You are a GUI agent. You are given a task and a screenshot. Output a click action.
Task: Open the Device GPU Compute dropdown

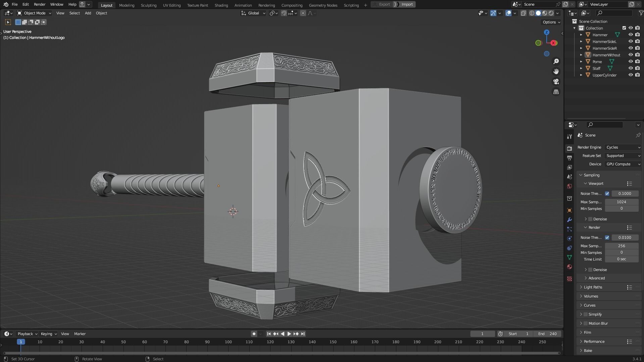pos(623,164)
